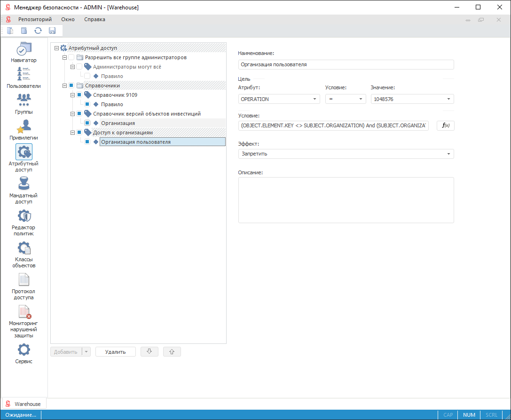Toggle checkbox for Справочник 9109

[x=79, y=95]
